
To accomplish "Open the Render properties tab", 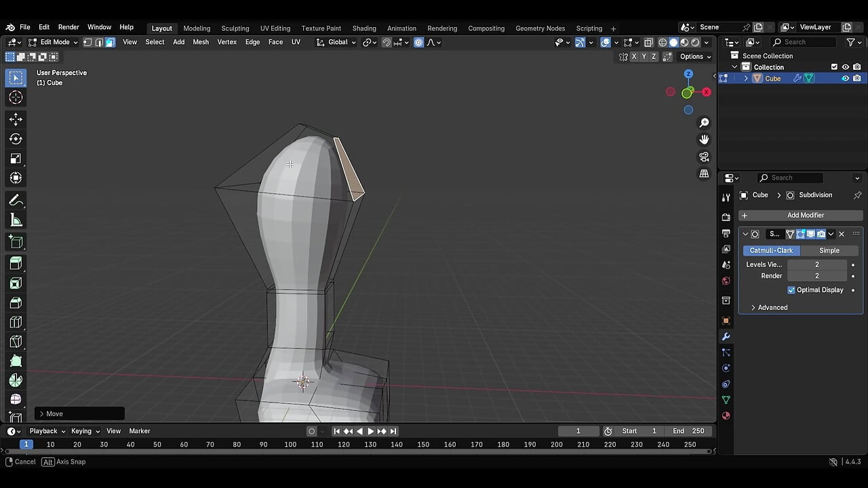I will (x=726, y=218).
